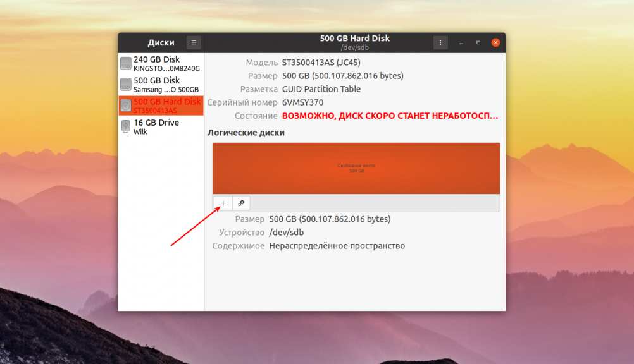The height and width of the screenshot is (364, 634).
Task: Click the USB drive icon for Wilk
Action: point(126,126)
